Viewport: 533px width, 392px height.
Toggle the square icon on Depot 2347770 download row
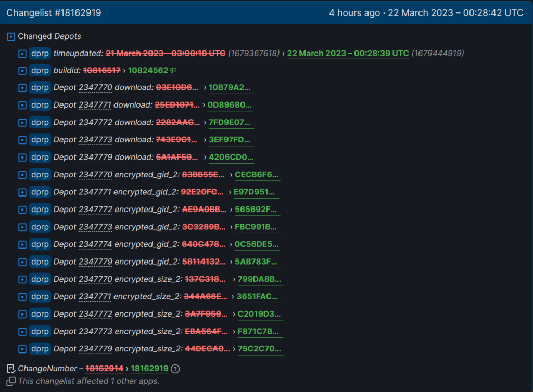22,87
